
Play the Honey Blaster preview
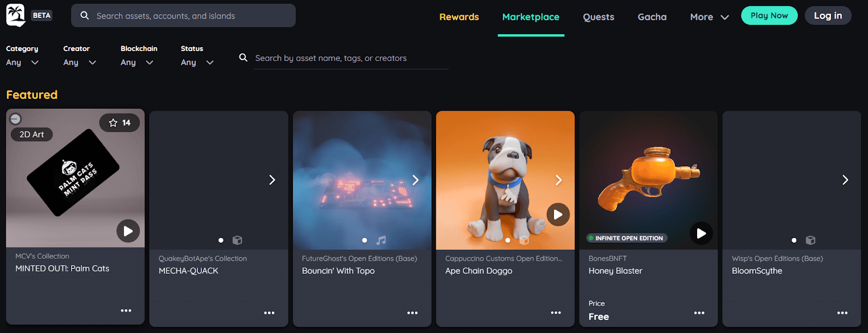(701, 234)
